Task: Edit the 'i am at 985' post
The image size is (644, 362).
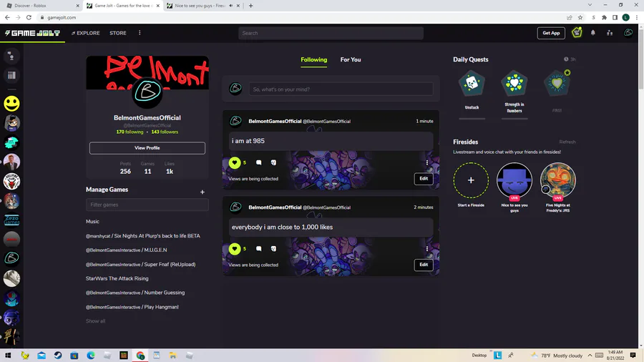Action: click(424, 179)
